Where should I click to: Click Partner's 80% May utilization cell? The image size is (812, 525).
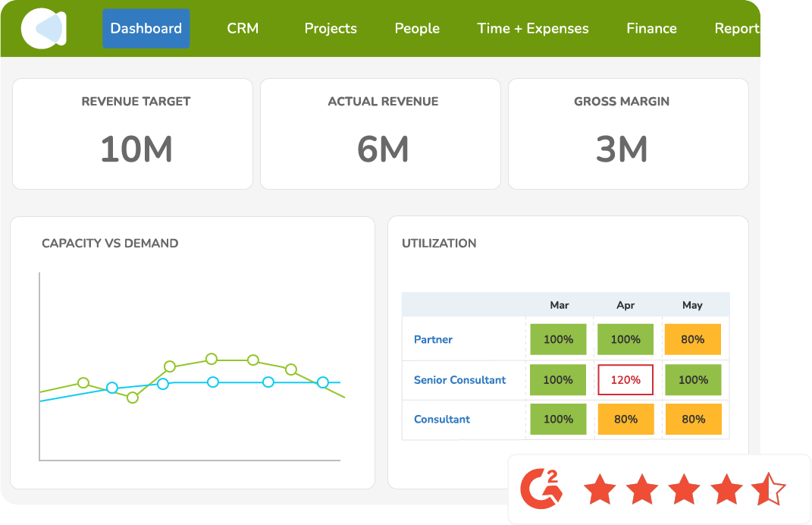coord(692,339)
